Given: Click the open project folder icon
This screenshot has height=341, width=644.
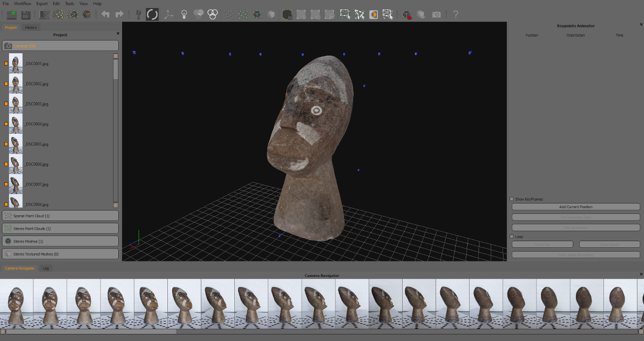Looking at the screenshot, I should click(12, 15).
